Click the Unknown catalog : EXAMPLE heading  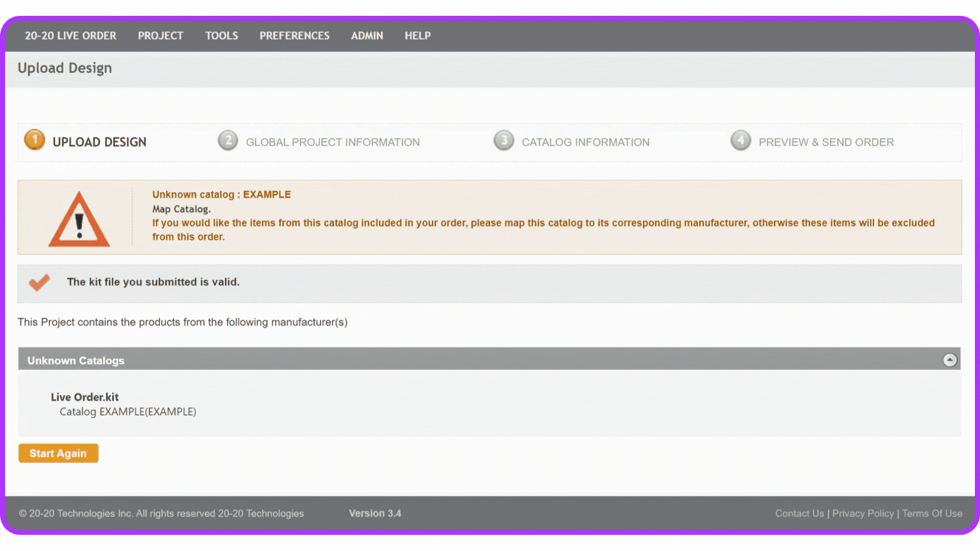click(x=222, y=194)
